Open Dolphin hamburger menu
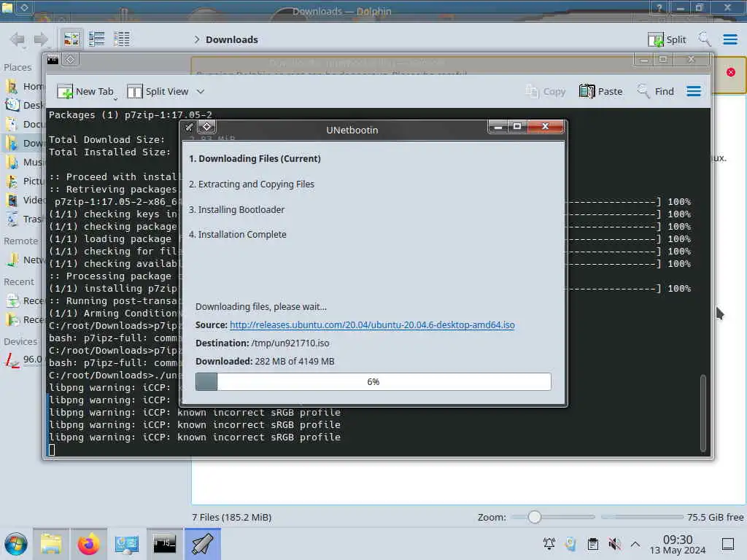Image resolution: width=747 pixels, height=560 pixels. tap(730, 39)
